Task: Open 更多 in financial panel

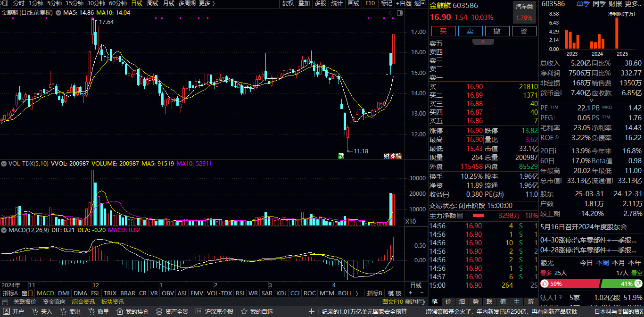Action: click(x=634, y=3)
